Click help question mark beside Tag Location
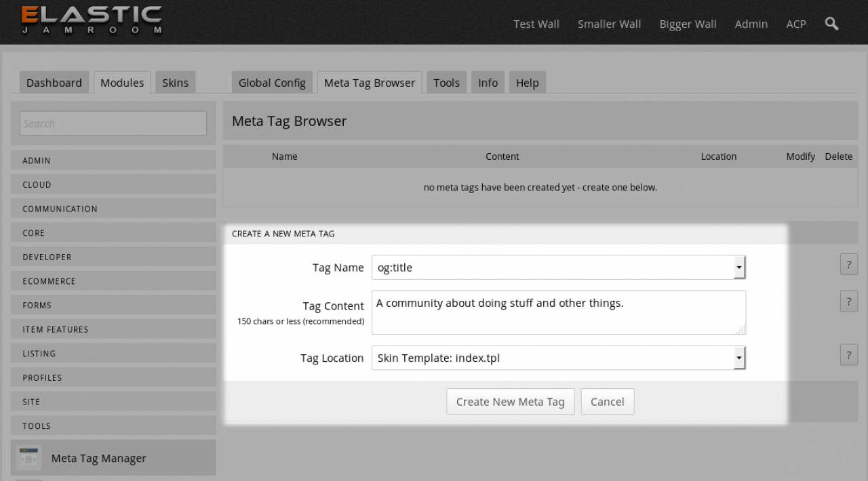 pyautogui.click(x=848, y=354)
